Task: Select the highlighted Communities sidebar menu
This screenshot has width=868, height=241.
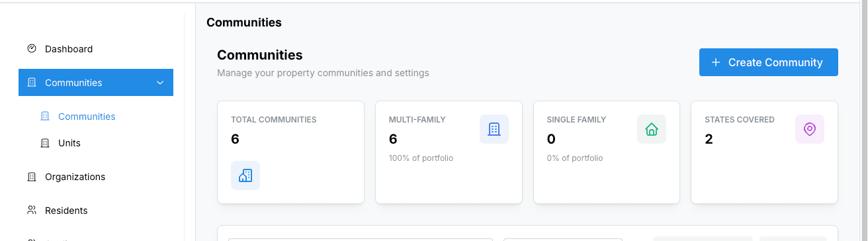Action: tap(96, 83)
